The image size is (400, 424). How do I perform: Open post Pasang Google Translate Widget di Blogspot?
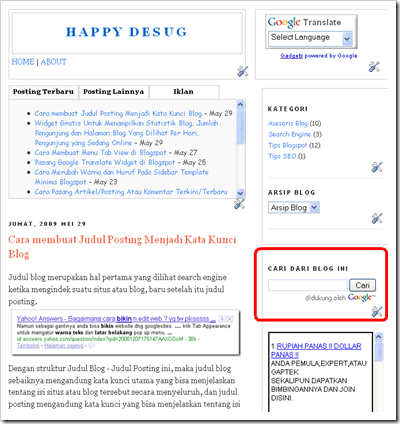coord(105,162)
